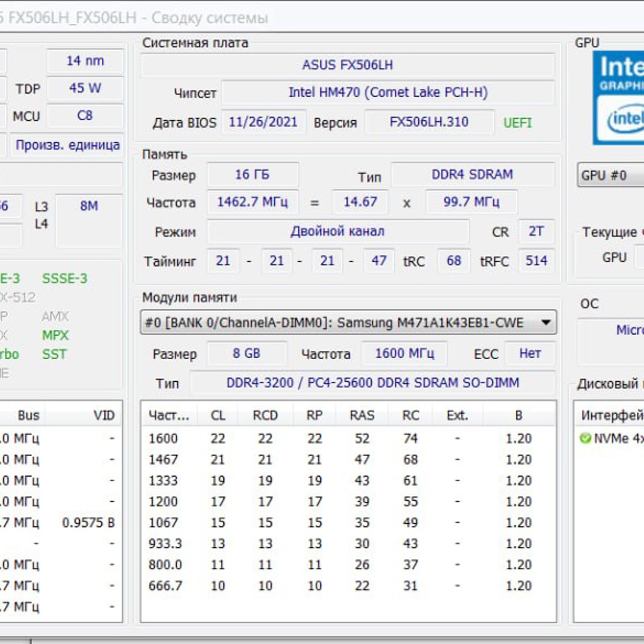Click the memory multiplier 14.67 value
Screen dimensions: 644x644
point(360,202)
